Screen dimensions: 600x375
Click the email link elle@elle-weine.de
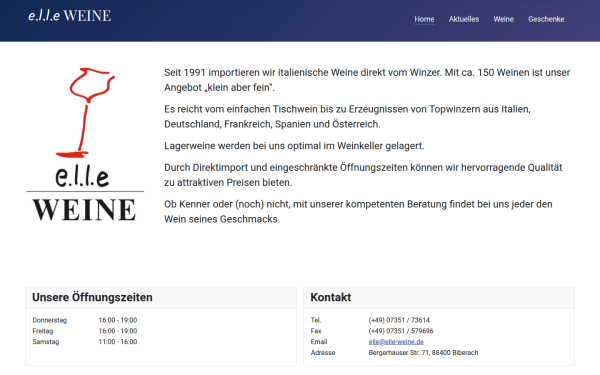tap(396, 342)
